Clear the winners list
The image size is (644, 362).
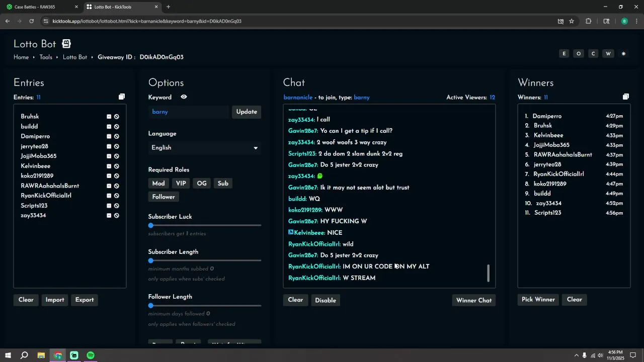(x=574, y=300)
